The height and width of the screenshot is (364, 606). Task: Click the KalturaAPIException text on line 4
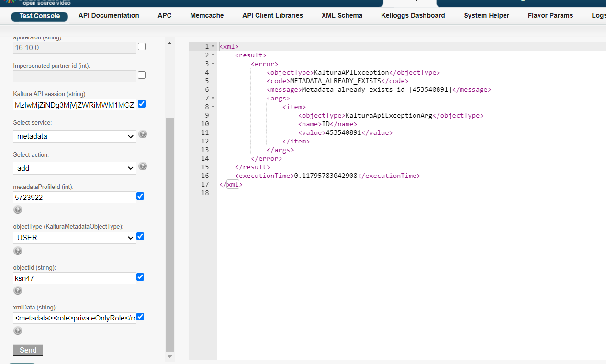351,72
